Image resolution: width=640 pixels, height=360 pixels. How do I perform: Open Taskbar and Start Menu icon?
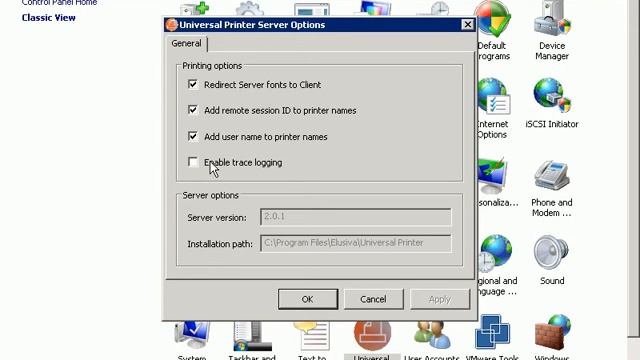pyautogui.click(x=252, y=340)
